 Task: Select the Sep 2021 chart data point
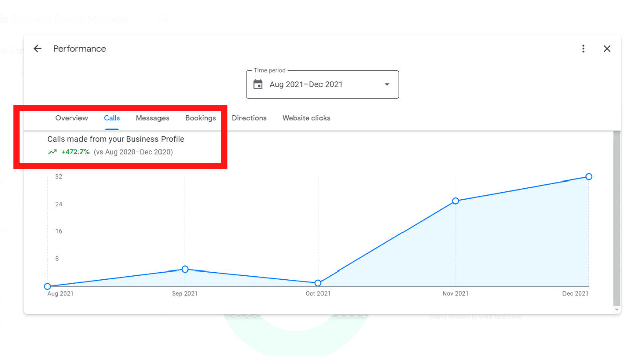185,269
